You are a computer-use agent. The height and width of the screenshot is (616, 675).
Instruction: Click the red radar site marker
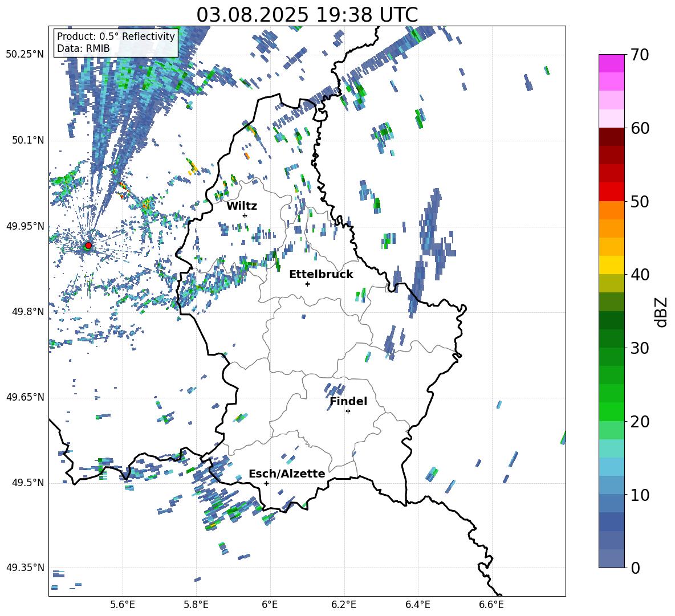point(88,245)
